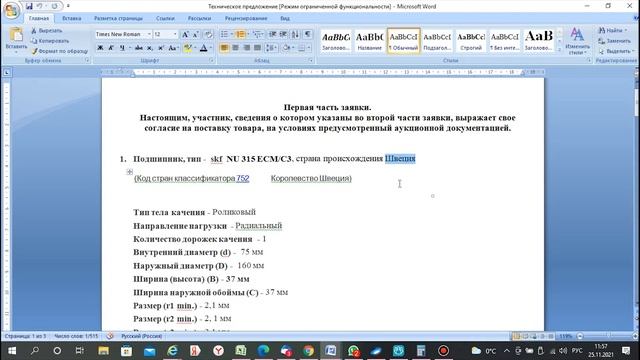640x360 pixels.
Task: Open the Найти search button
Action: pyautogui.click(x=613, y=31)
